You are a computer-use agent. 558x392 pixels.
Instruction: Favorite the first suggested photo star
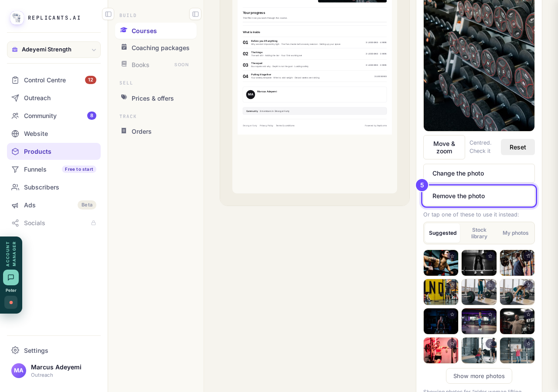coord(452,256)
